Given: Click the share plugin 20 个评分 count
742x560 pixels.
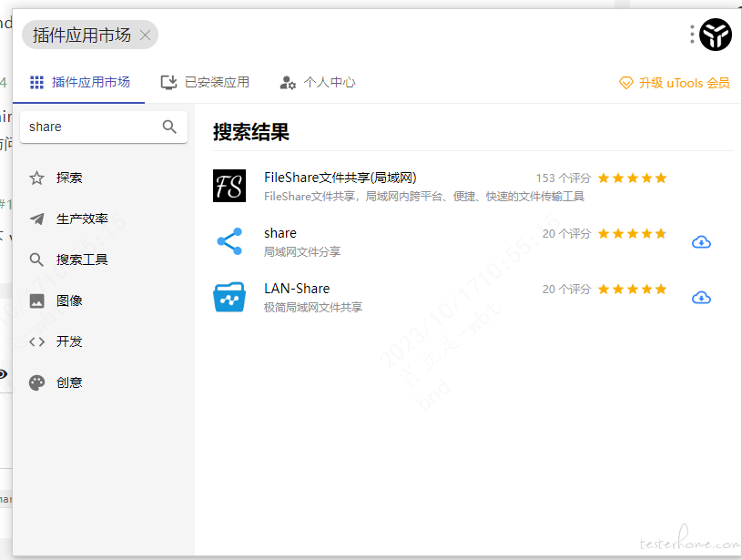Looking at the screenshot, I should pos(566,233).
